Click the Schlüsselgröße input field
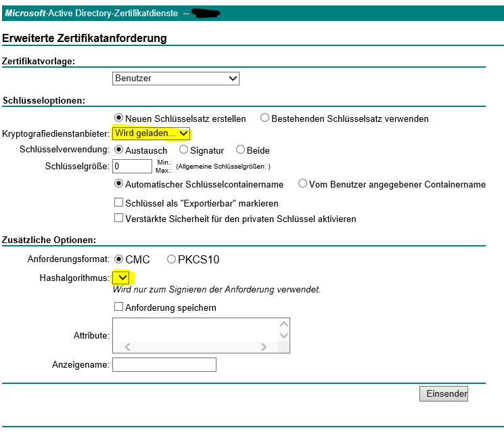 (132, 167)
